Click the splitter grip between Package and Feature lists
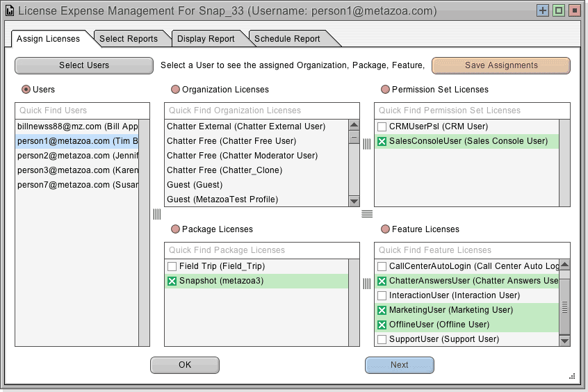Screen dimensions: 588x392 point(367,284)
